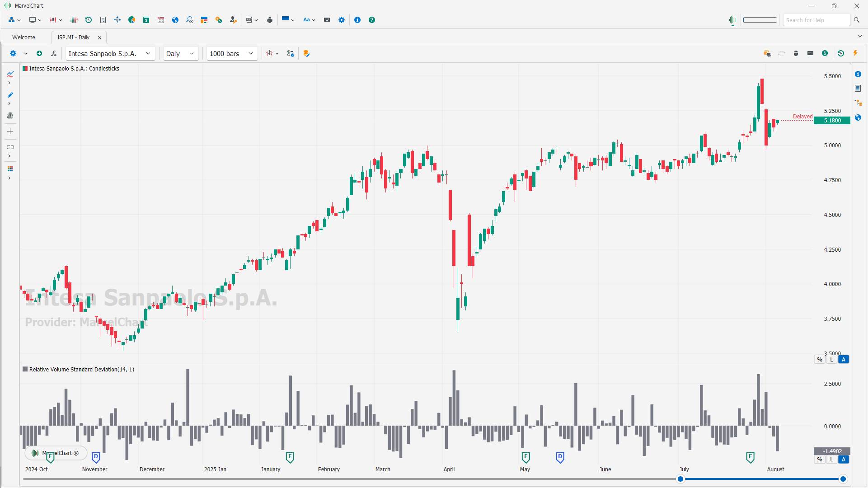Toggle auto A scale on volume indicator pane
Image resolution: width=868 pixels, height=488 pixels.
coord(844,460)
